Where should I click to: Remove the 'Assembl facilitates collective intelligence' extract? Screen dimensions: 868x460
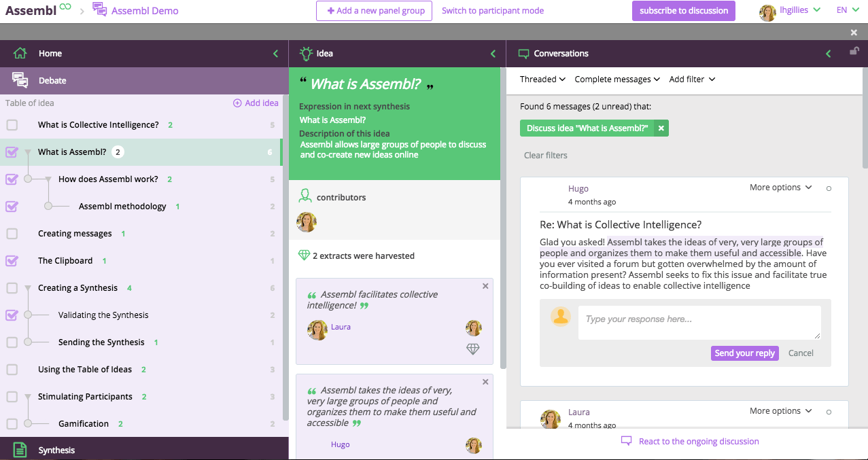485,286
